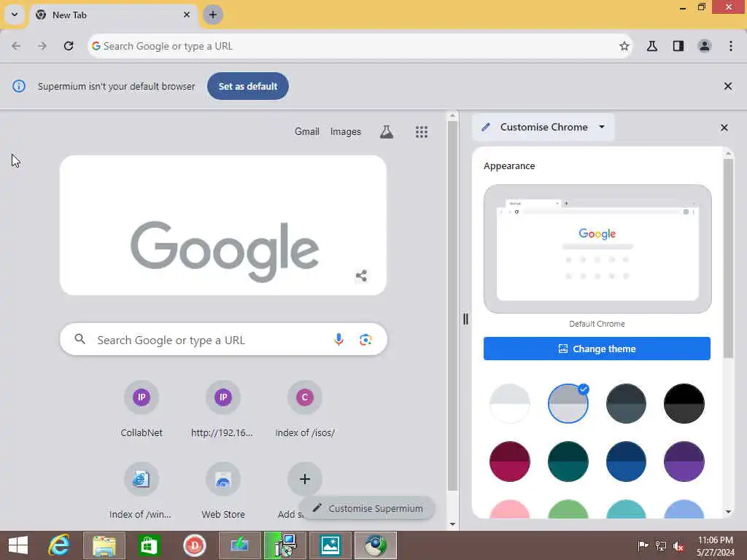Select the dark slate color swatch
Viewport: 747px width, 560px height.
[x=626, y=403]
